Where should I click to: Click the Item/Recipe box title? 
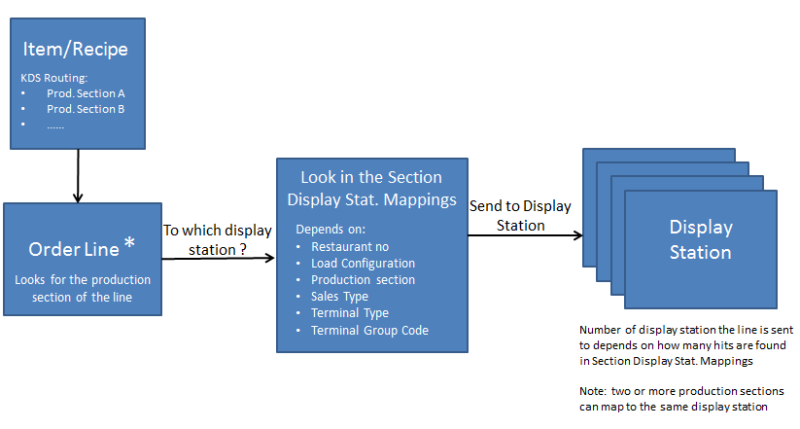pos(75,49)
